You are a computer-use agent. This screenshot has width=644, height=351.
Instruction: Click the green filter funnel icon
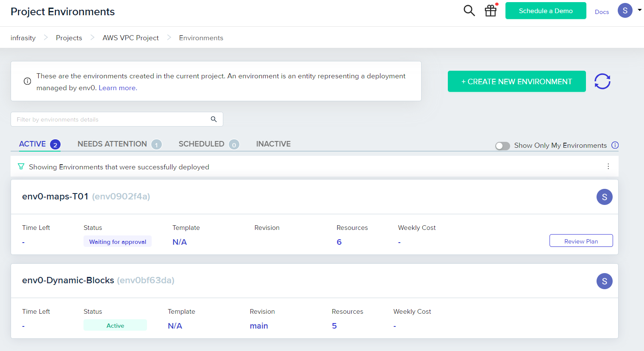[x=21, y=166]
